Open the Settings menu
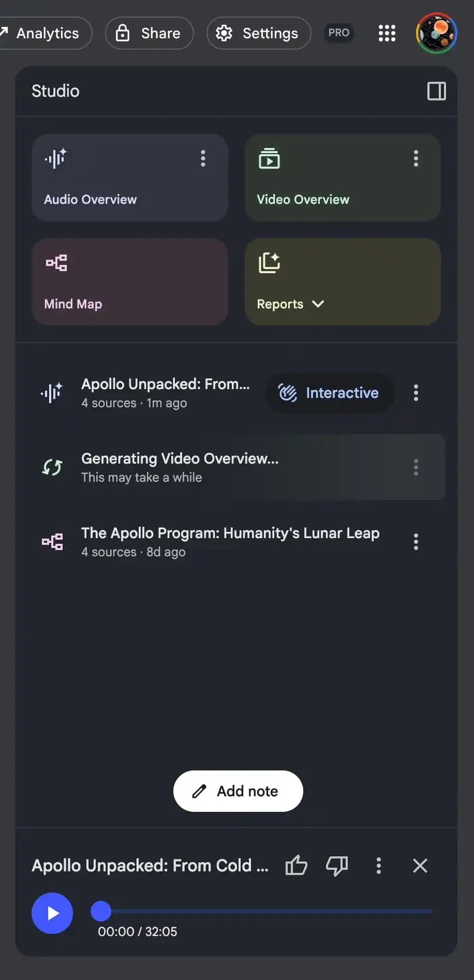 pyautogui.click(x=259, y=33)
